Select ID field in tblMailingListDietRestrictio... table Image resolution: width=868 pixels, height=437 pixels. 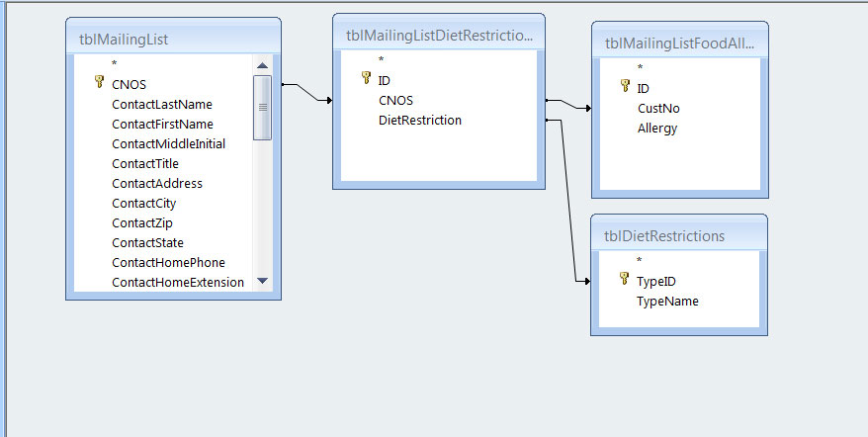pyautogui.click(x=384, y=80)
